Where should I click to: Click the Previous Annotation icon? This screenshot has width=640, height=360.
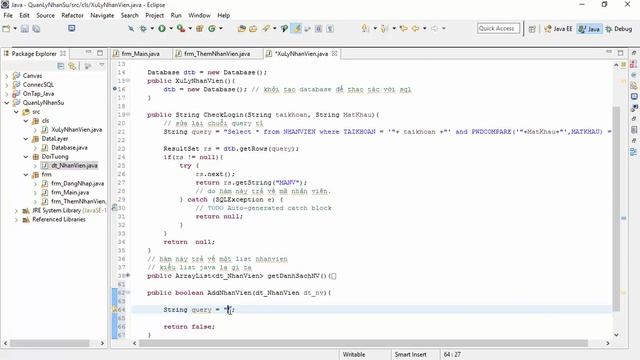[x=384, y=29]
